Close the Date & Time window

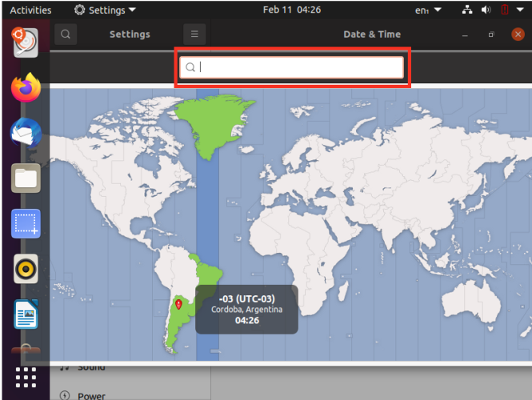point(518,34)
